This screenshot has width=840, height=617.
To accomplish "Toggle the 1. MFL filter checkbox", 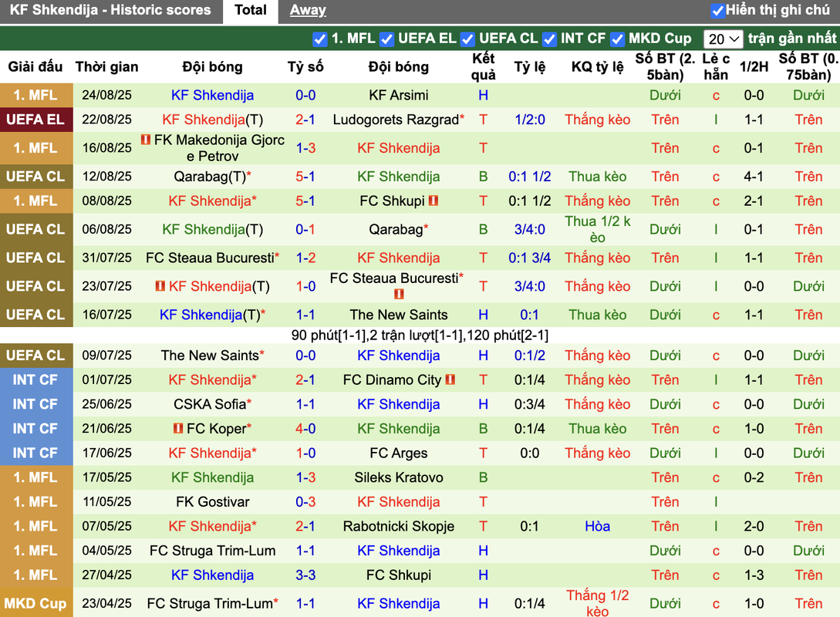I will pos(320,39).
